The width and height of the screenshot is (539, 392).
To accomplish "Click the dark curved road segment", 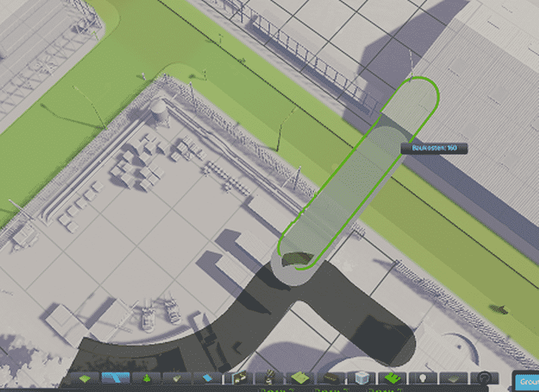I will point(222,323).
